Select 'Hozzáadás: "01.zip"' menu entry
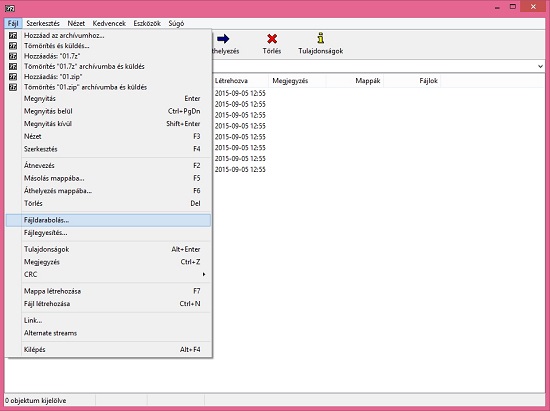 pos(108,76)
